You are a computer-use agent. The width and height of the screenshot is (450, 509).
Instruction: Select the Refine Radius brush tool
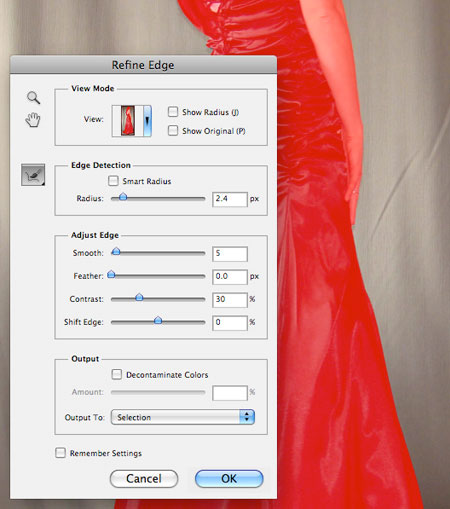pos(33,175)
